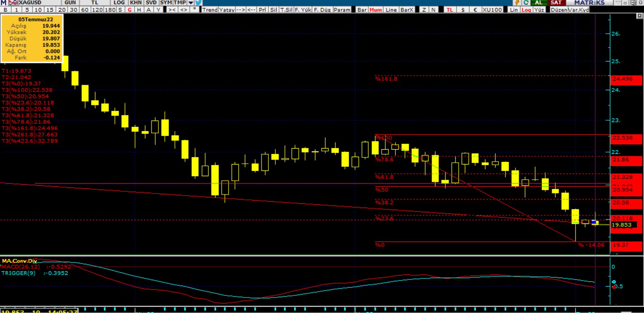Click the green AL buy button

538,2
